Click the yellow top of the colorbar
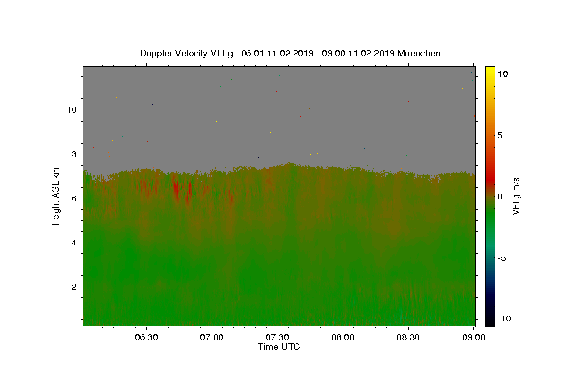Viewport: 588px width, 392px height. point(490,71)
